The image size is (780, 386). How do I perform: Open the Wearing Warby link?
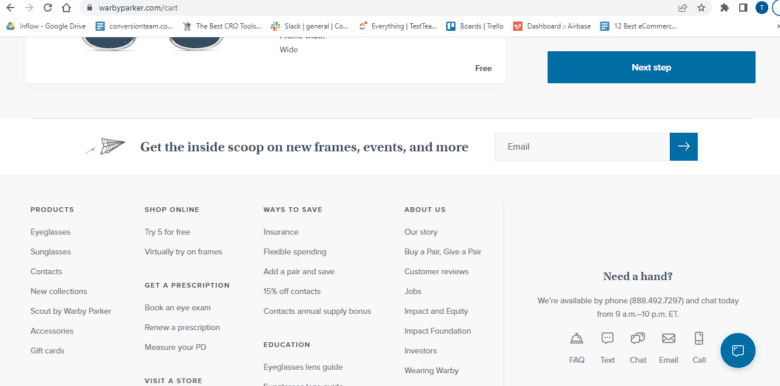(431, 371)
